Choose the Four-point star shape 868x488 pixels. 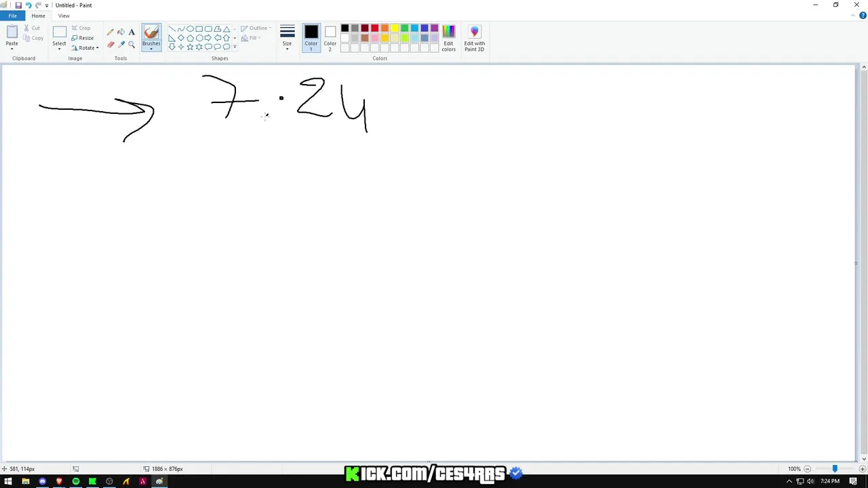point(181,47)
